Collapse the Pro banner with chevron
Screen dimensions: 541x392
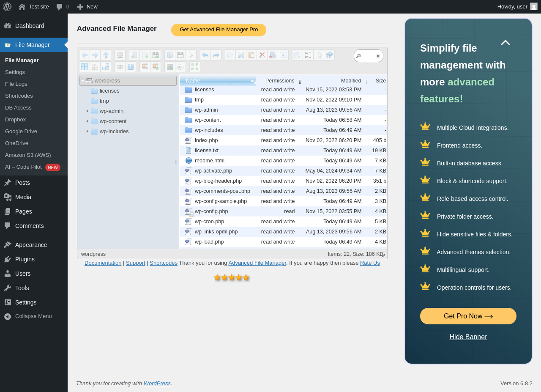click(505, 43)
